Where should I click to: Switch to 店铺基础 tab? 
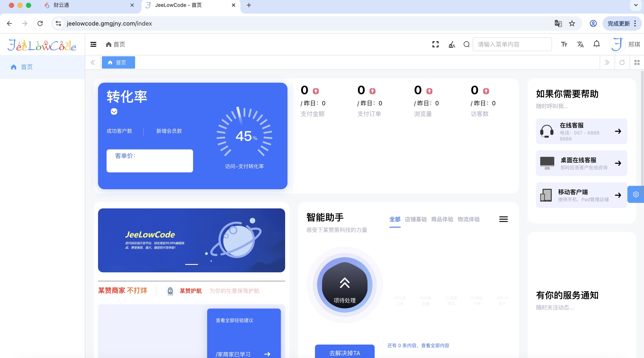click(x=416, y=219)
